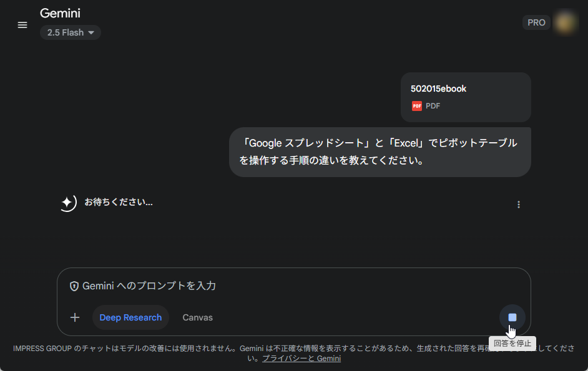Open the プライバシーと Gemini link
This screenshot has width=588, height=371.
[x=301, y=358]
